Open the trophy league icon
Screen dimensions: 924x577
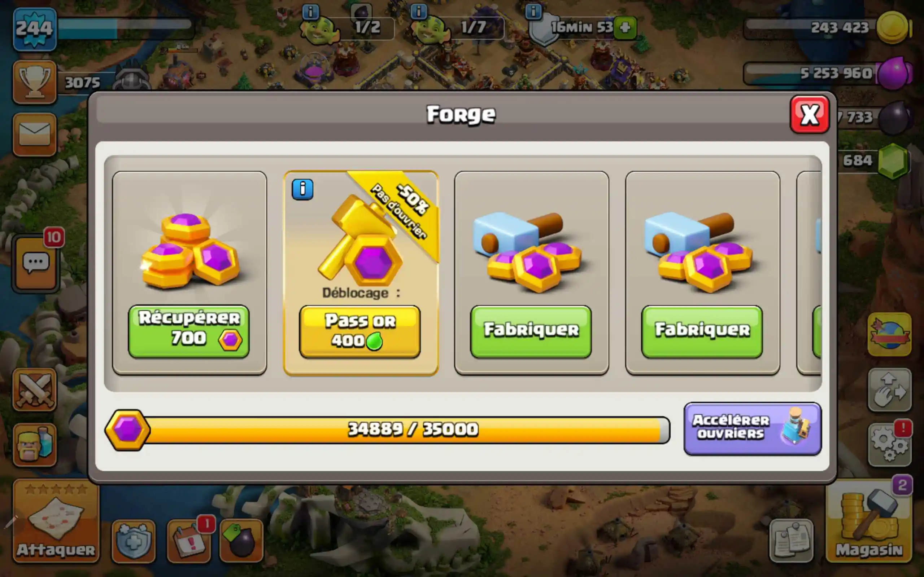[x=35, y=82]
